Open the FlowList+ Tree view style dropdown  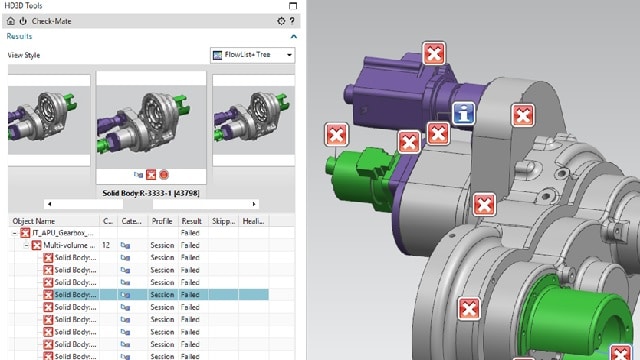click(253, 55)
